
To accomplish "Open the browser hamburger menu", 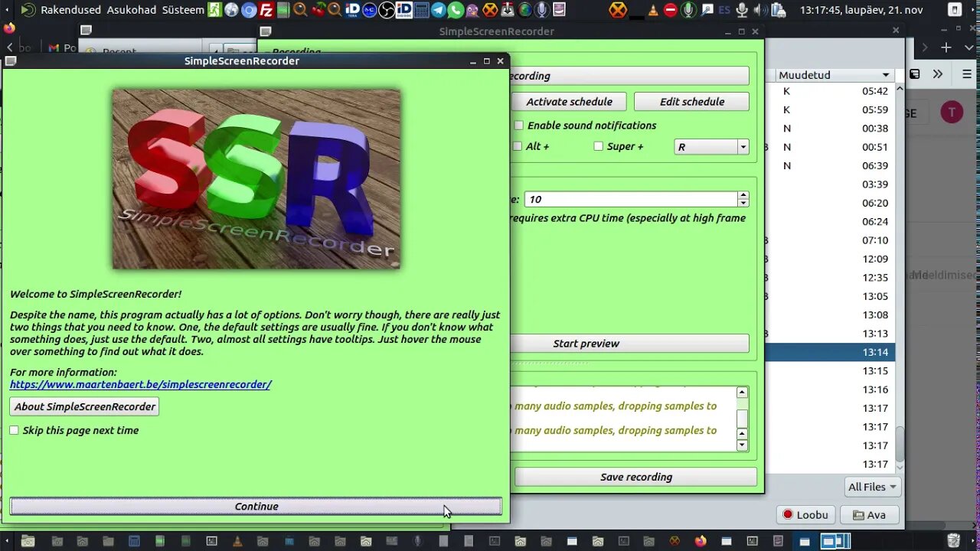I will 965,74.
